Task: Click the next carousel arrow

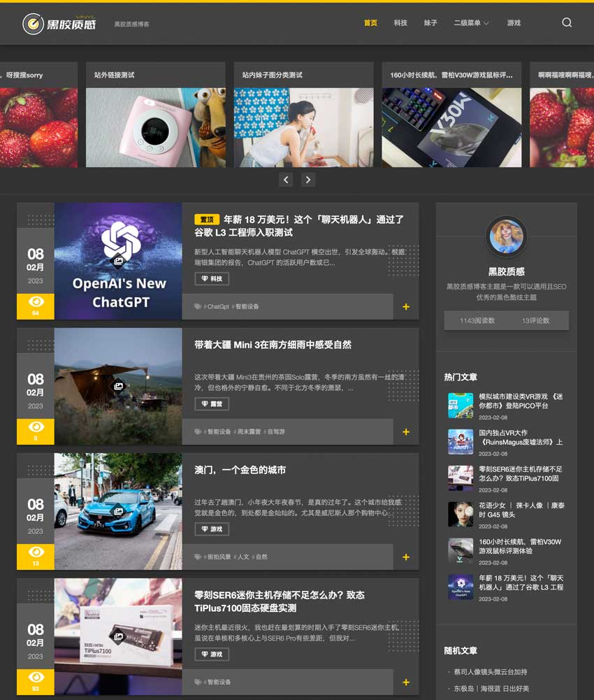Action: point(308,179)
